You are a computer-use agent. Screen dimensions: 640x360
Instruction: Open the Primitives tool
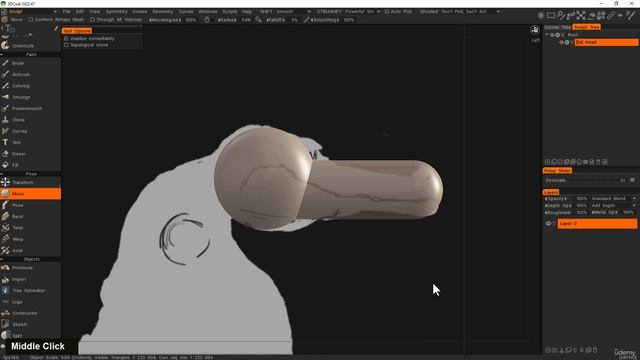[x=31, y=268]
